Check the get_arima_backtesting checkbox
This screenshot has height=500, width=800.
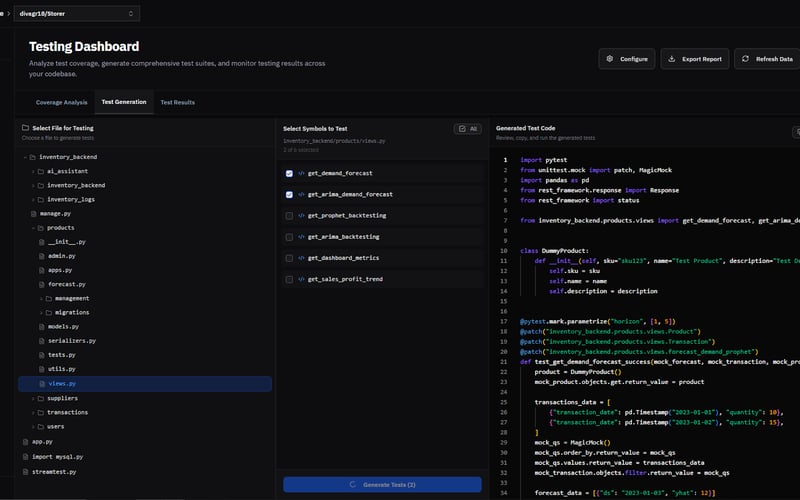click(x=289, y=237)
